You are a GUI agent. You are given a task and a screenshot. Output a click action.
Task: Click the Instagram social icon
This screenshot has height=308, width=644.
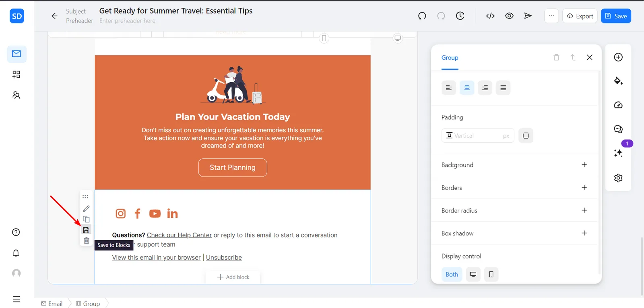pyautogui.click(x=121, y=213)
